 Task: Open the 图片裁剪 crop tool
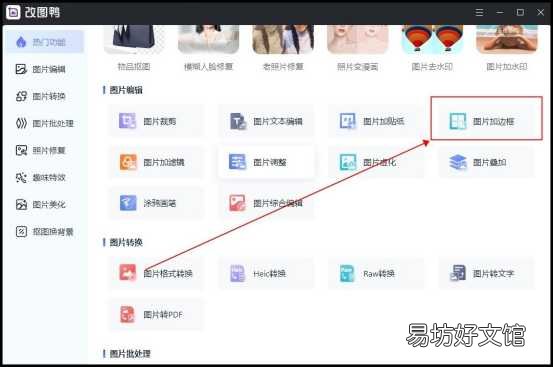pos(156,121)
